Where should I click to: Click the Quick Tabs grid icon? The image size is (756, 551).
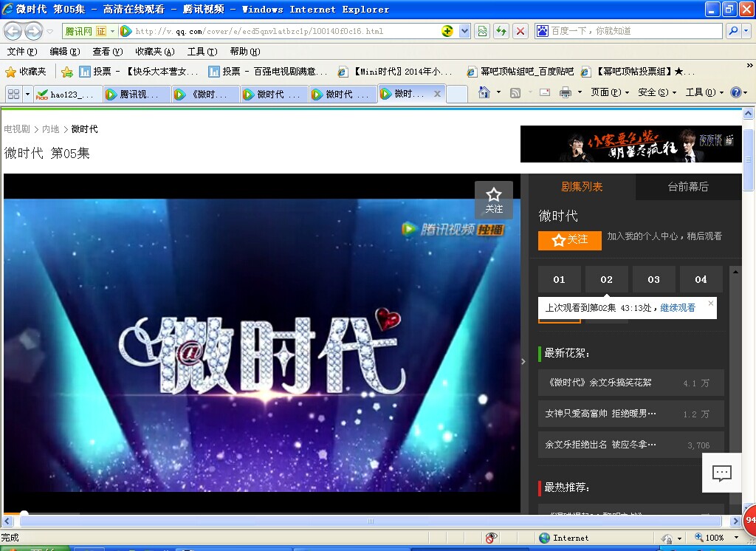click(x=13, y=94)
